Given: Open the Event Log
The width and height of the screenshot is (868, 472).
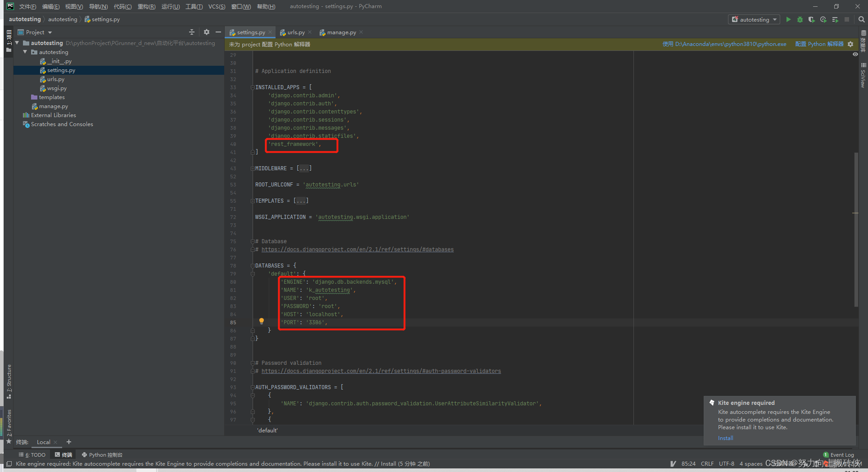Looking at the screenshot, I should coord(839,455).
